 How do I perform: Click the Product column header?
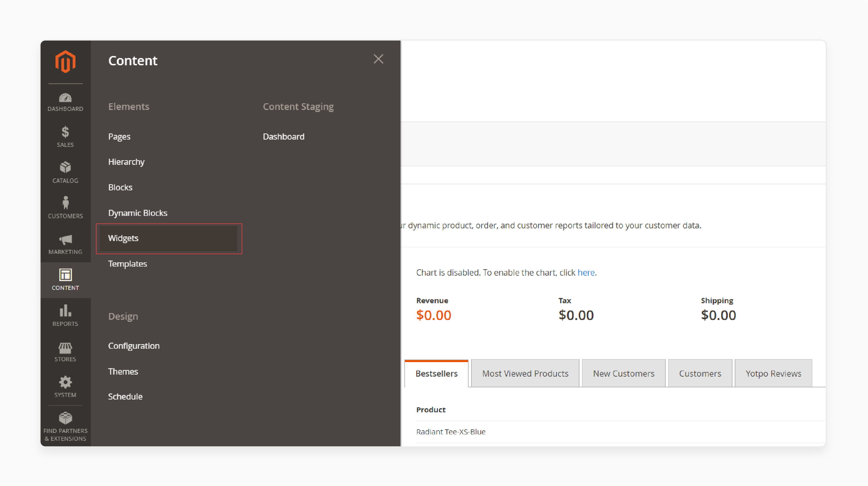pos(431,410)
